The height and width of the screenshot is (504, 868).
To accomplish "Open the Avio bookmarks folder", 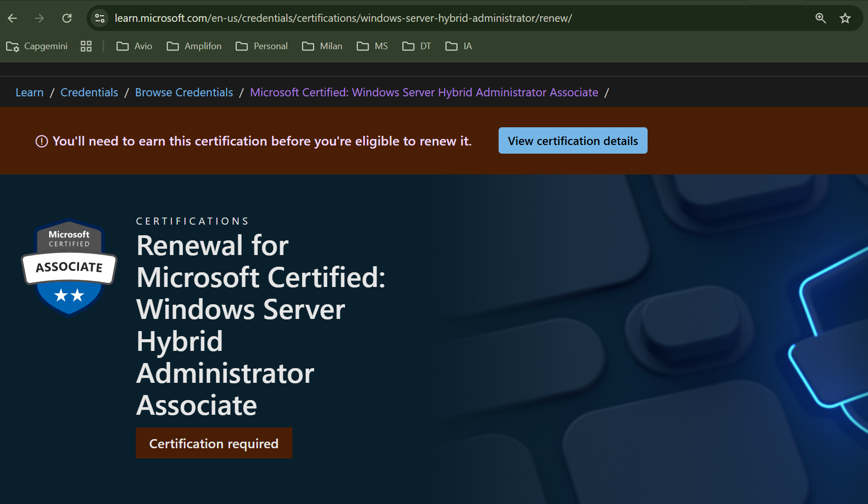I will pos(134,46).
